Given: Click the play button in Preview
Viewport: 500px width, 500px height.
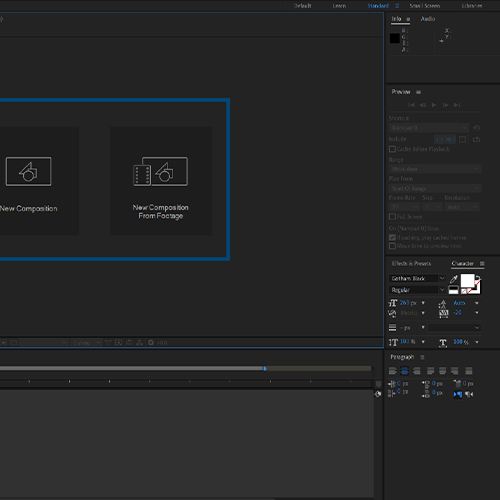Looking at the screenshot, I should (x=434, y=105).
